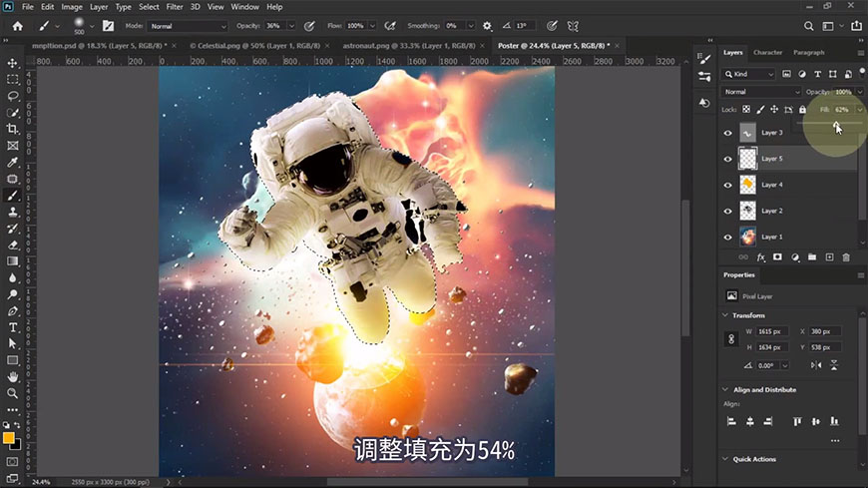Switch to Celestial.png document tab
868x488 pixels.
click(x=254, y=46)
